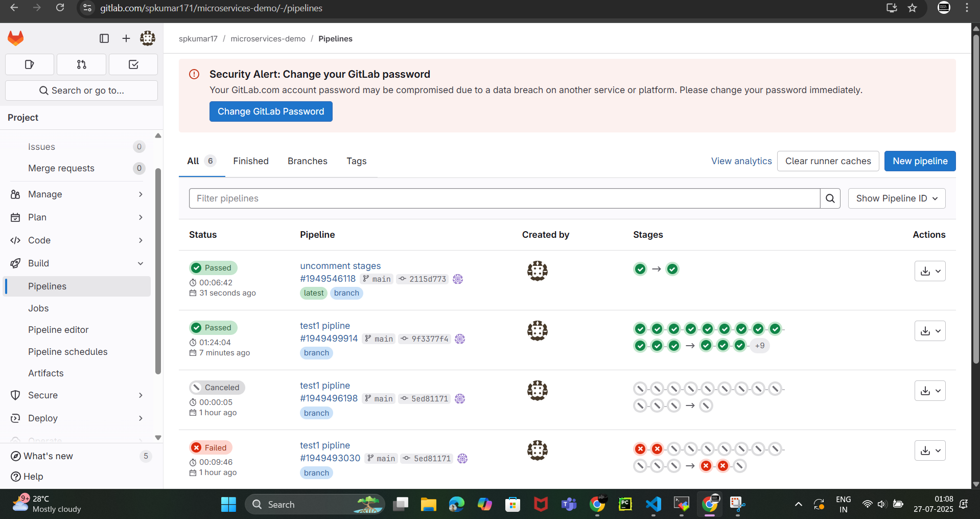Open the to-do list shortcut icon
The image size is (980, 519).
pos(133,64)
